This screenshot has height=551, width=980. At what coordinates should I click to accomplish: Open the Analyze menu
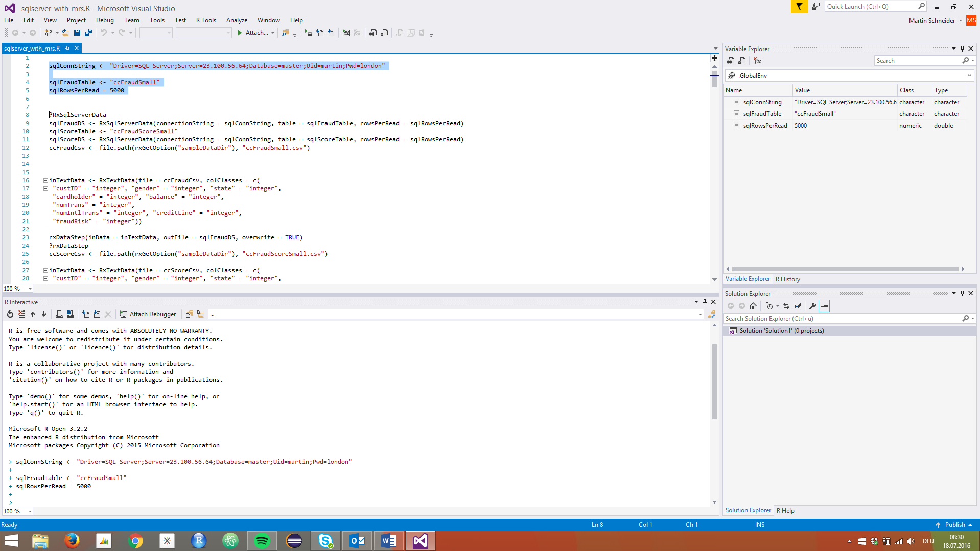[237, 20]
